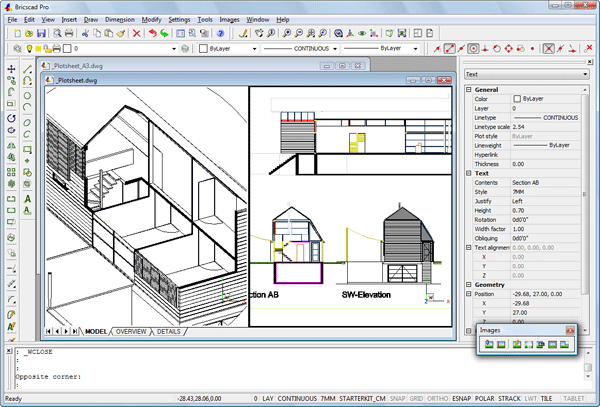
Task: Open the Dimension menu
Action: (x=120, y=20)
